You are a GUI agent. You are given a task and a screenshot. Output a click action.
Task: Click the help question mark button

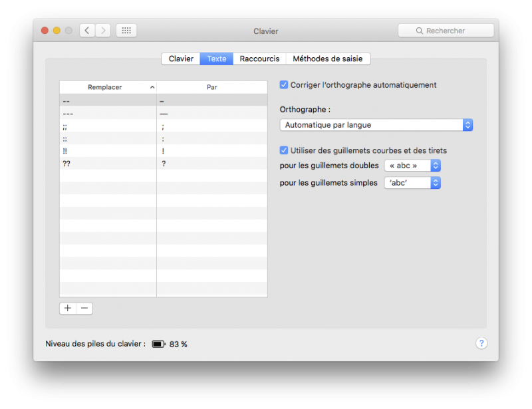[481, 343]
